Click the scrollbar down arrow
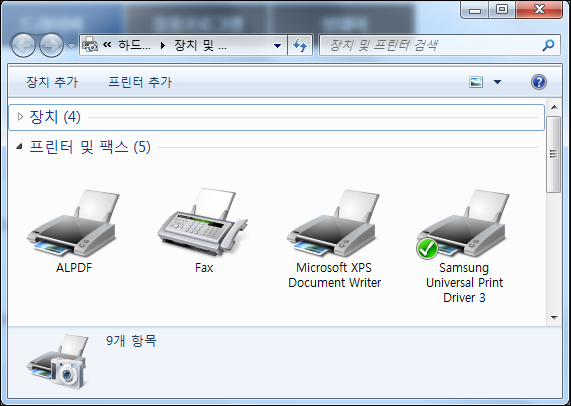The height and width of the screenshot is (406, 571). (554, 318)
